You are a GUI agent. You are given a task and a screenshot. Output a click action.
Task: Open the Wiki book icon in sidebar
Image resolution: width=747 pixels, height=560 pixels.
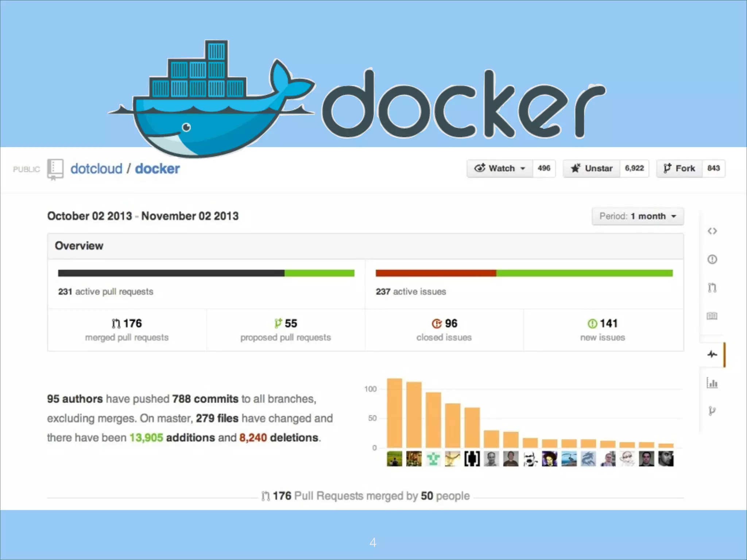click(x=712, y=316)
